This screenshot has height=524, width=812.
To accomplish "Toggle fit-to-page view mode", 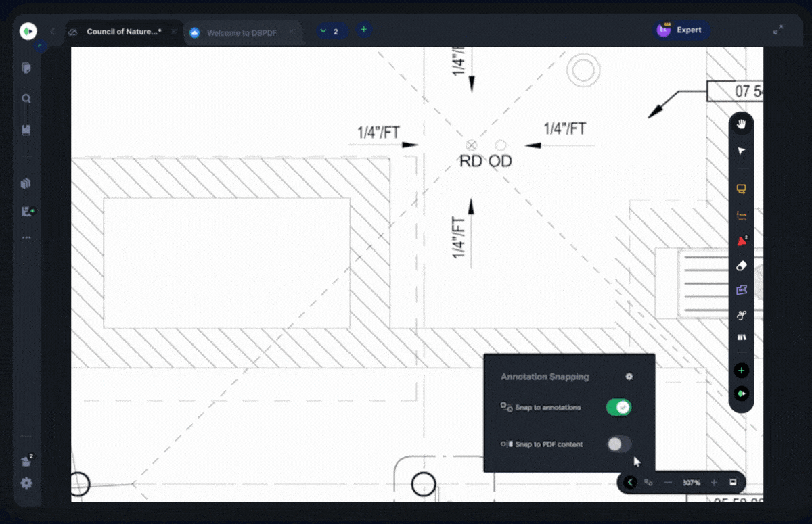I will pos(732,483).
